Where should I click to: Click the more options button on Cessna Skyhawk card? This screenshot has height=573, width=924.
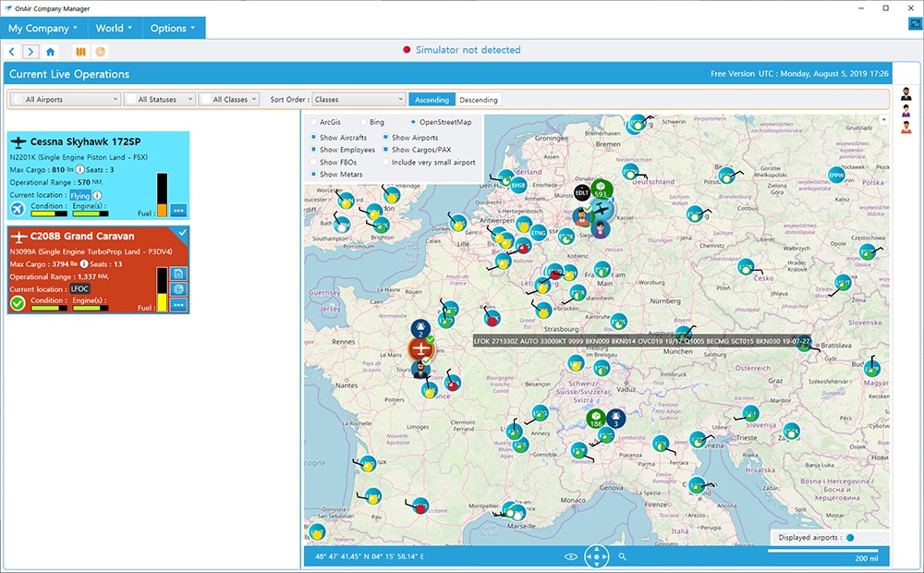(178, 210)
